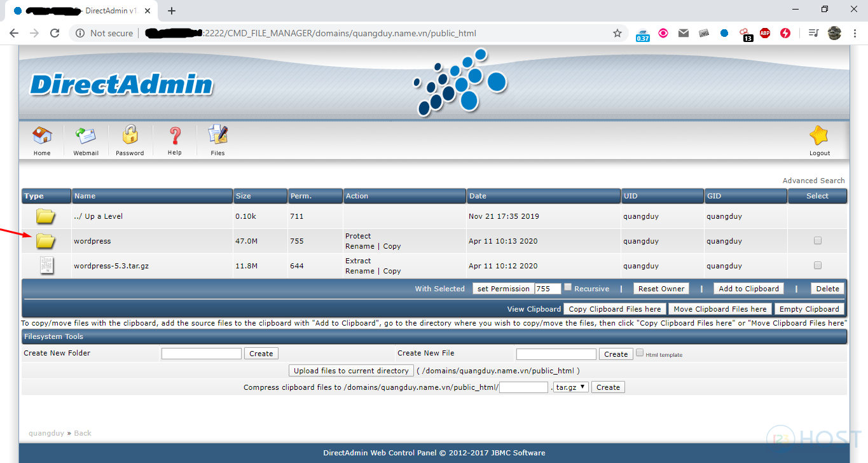This screenshot has width=868, height=463.
Task: Click the Add to Clipboard button
Action: 748,289
